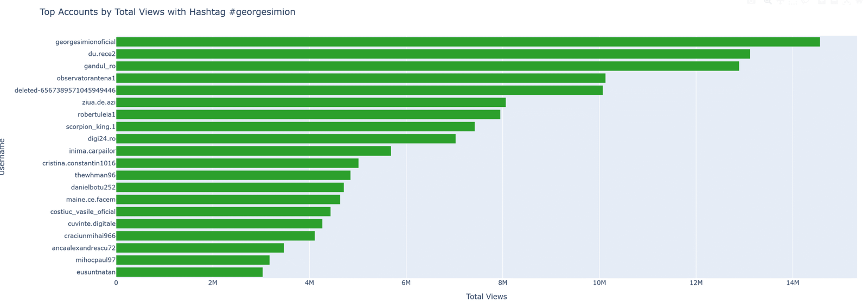Click the Reset axes home icon
Screen dimensions: 868x301
pos(859,2)
